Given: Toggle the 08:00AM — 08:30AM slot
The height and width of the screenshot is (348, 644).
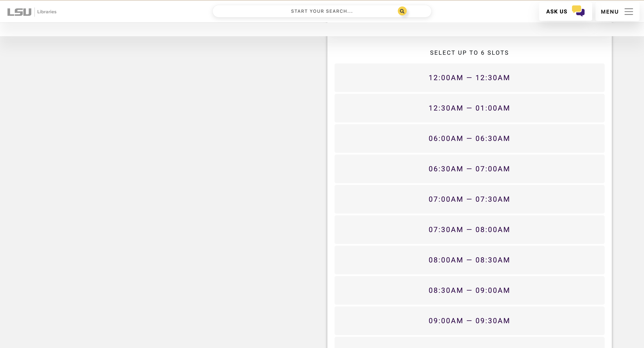Looking at the screenshot, I should (469, 260).
